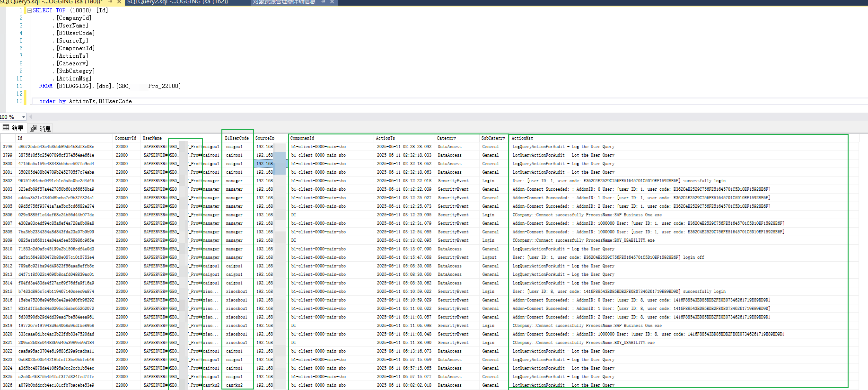This screenshot has height=390, width=868.
Task: Close the SQLQuery5.sql tab
Action: 119,2
